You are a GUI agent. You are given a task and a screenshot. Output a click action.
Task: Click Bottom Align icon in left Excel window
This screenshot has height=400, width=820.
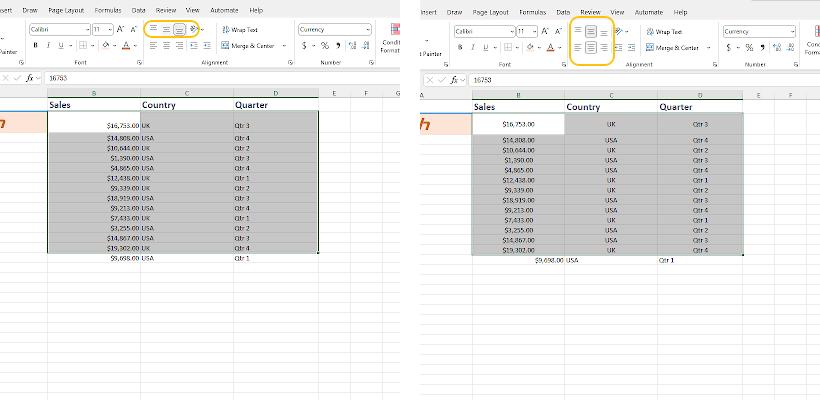click(x=179, y=30)
